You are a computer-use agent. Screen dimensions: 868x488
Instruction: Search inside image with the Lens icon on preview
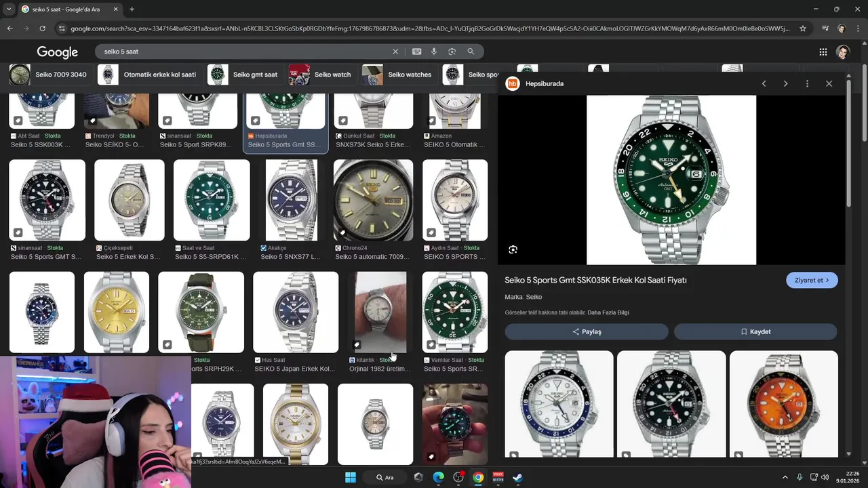pos(513,249)
